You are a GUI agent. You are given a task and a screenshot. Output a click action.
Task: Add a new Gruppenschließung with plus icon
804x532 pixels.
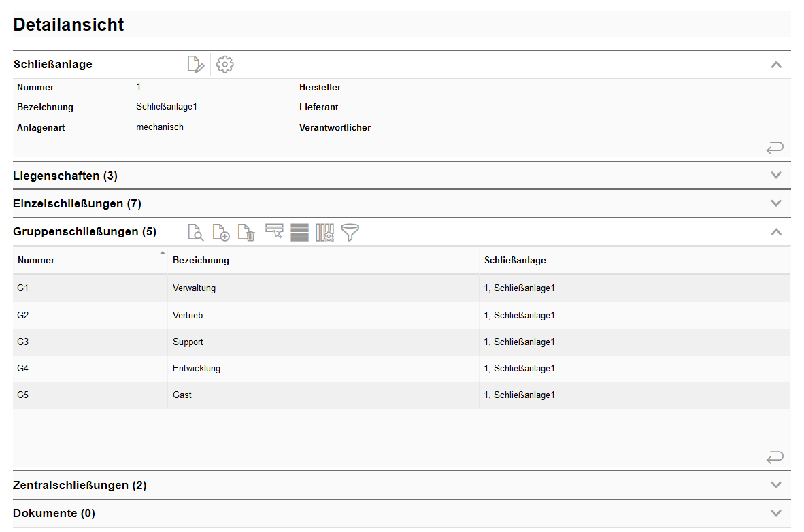221,233
